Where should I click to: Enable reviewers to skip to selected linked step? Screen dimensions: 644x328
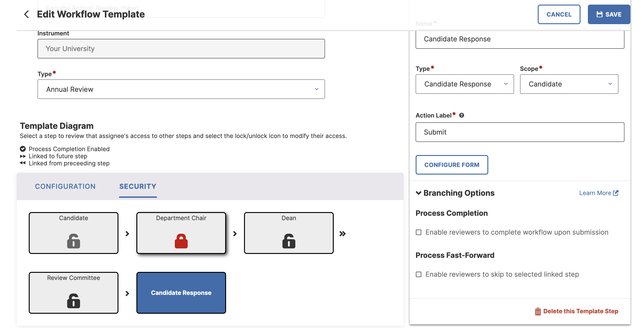click(419, 274)
